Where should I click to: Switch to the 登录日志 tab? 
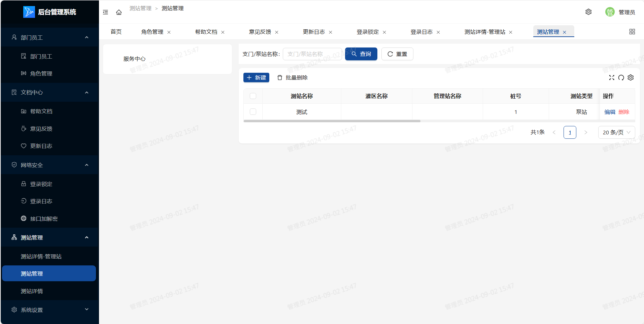(421, 32)
